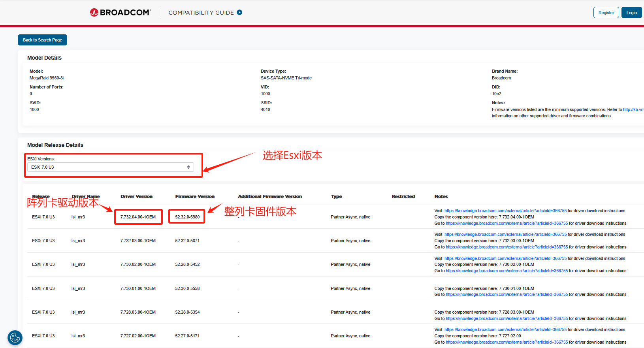Click SAS-SATA-NVME Tri-mode device type value

point(286,78)
